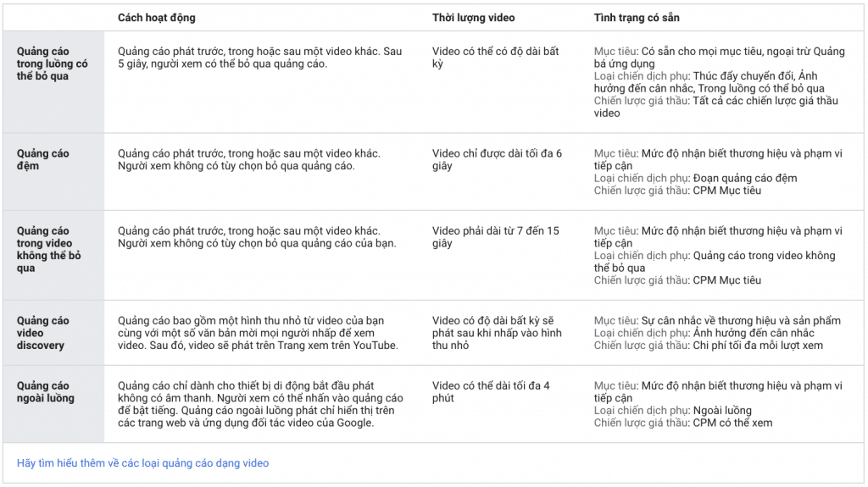Click the bumper ad 'Đoạn quảng cáo đệm' subtype text
Image resolution: width=868 pixels, height=487 pixels.
[744, 178]
